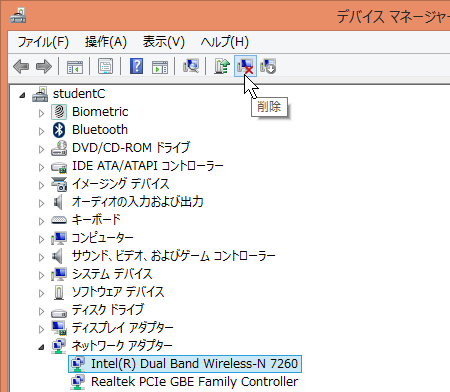Open the ファイル(F) menu
The image size is (450, 392).
[43, 42]
